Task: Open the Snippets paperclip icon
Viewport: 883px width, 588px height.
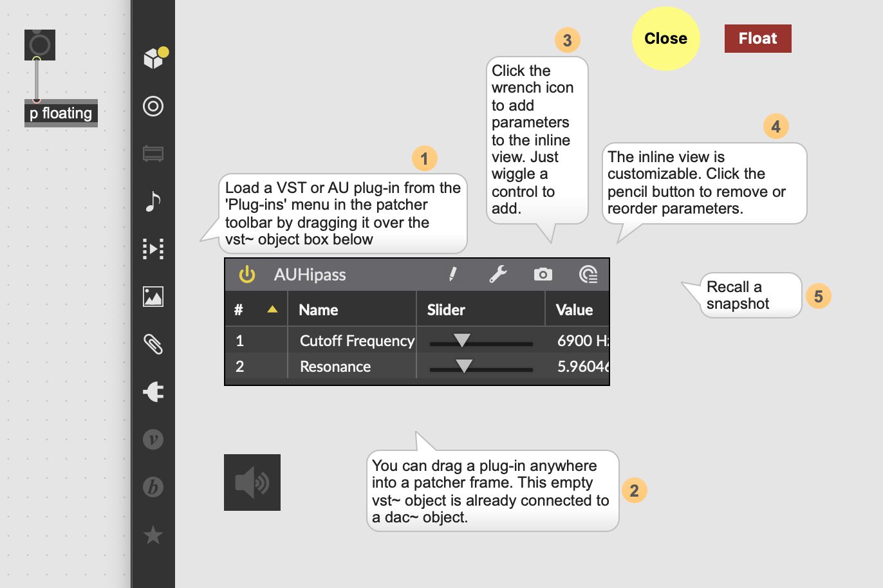Action: (x=153, y=344)
